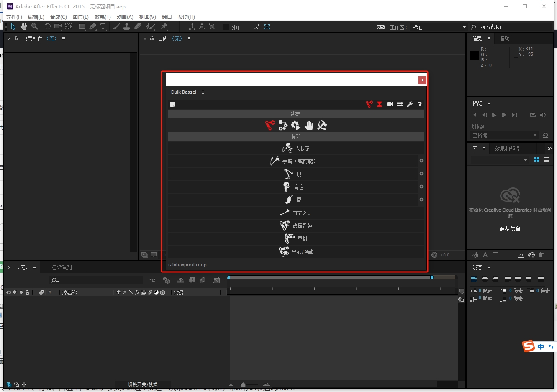Select the arrow Selection tool
The height and width of the screenshot is (392, 557).
tap(13, 26)
